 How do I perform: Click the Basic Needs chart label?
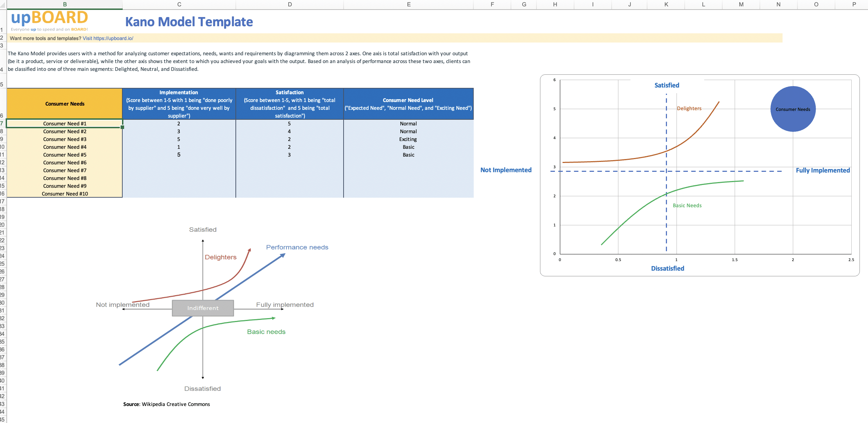click(687, 205)
